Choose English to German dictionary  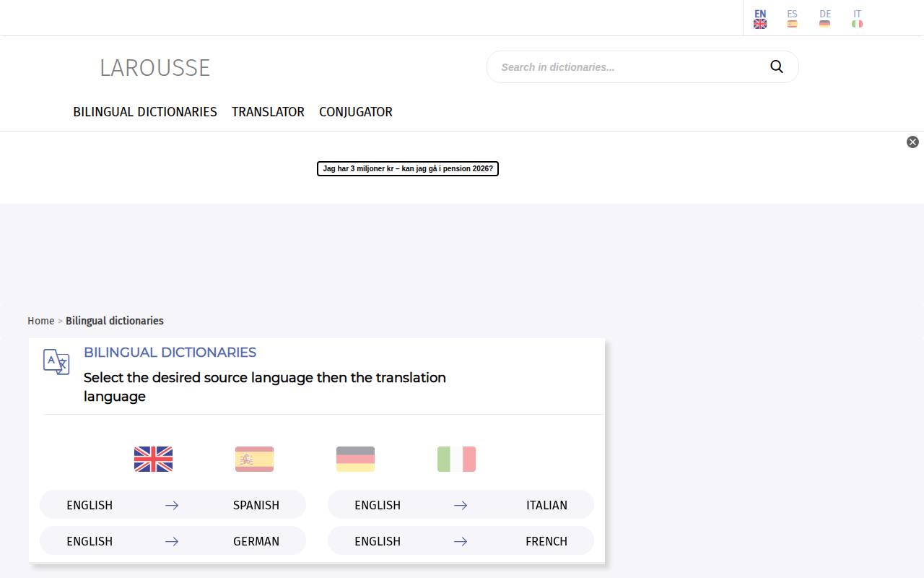173,541
